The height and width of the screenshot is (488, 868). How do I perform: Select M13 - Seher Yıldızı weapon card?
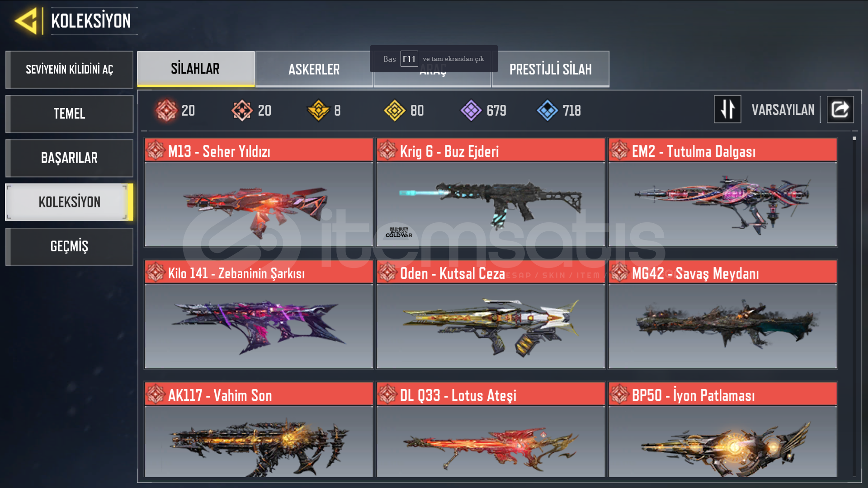click(259, 192)
